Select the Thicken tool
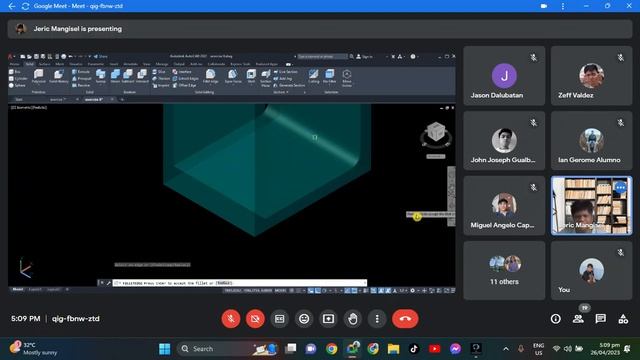The width and height of the screenshot is (640, 360). click(161, 78)
